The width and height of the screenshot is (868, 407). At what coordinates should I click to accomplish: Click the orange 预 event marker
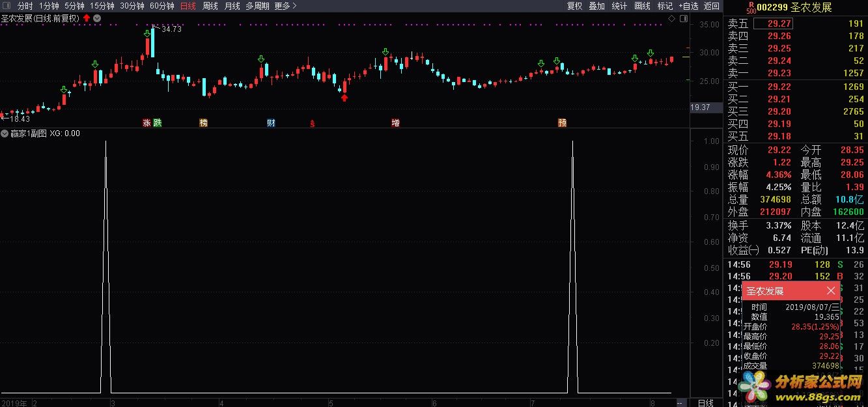point(562,122)
